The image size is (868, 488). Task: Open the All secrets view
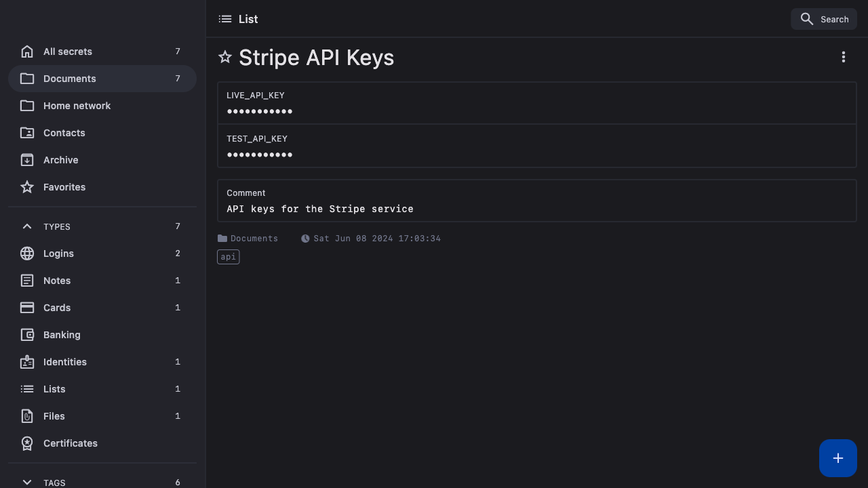[68, 52]
